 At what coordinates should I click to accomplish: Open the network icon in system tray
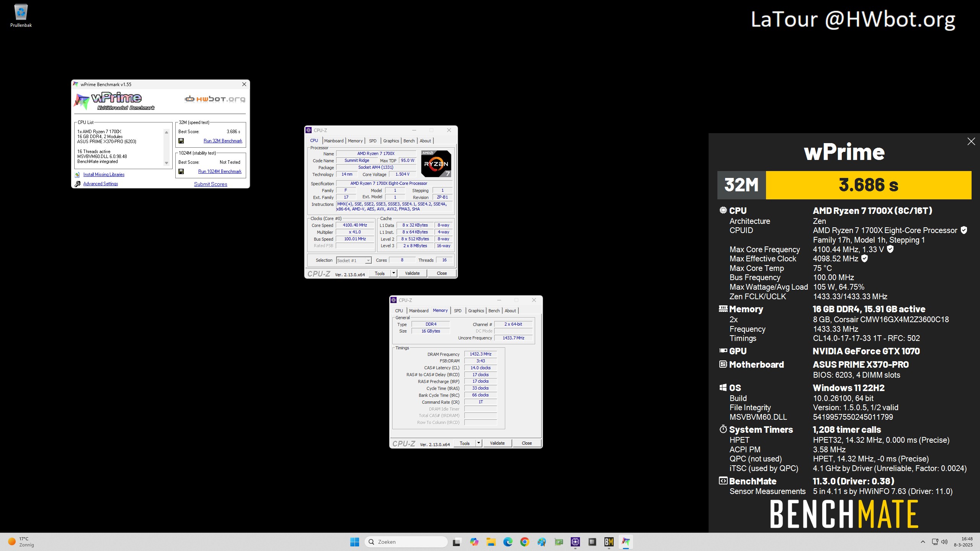tap(935, 542)
